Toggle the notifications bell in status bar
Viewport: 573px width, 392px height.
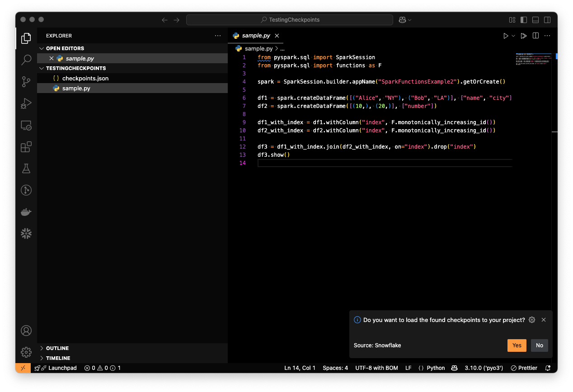[547, 368]
